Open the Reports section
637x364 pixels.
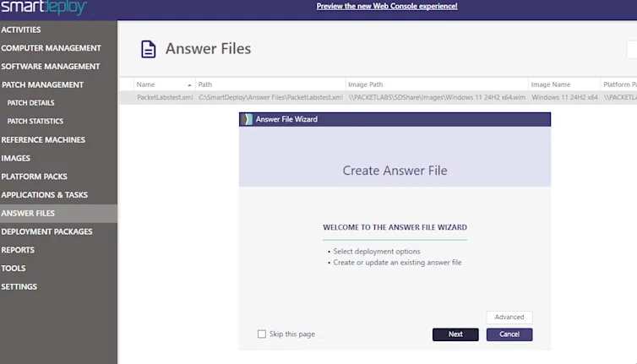[x=18, y=250]
